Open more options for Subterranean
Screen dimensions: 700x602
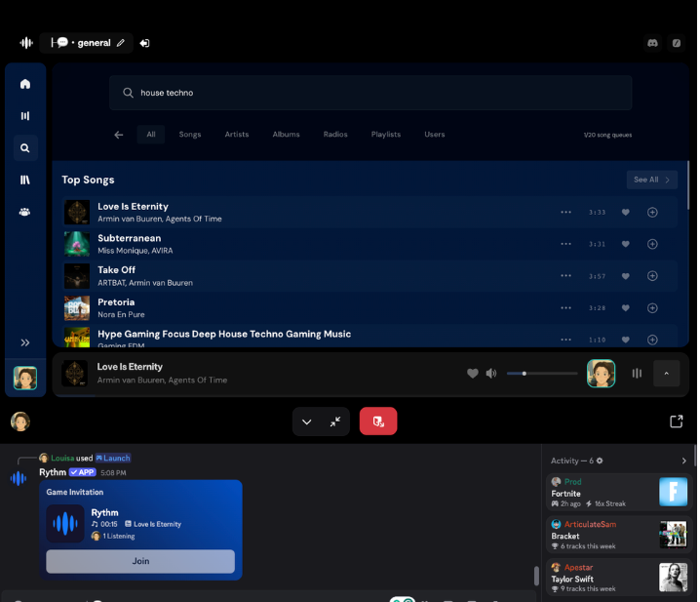565,244
